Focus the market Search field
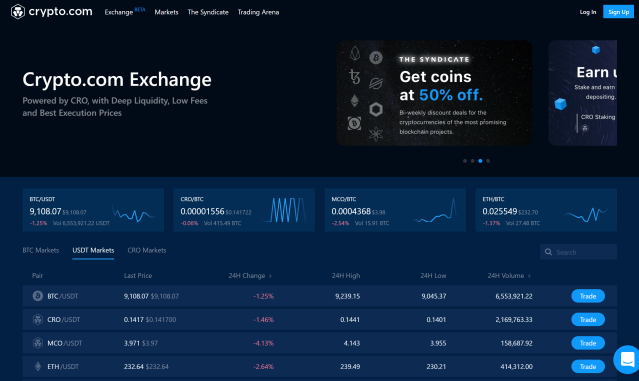Viewport: 639px width, 381px height. coord(578,252)
